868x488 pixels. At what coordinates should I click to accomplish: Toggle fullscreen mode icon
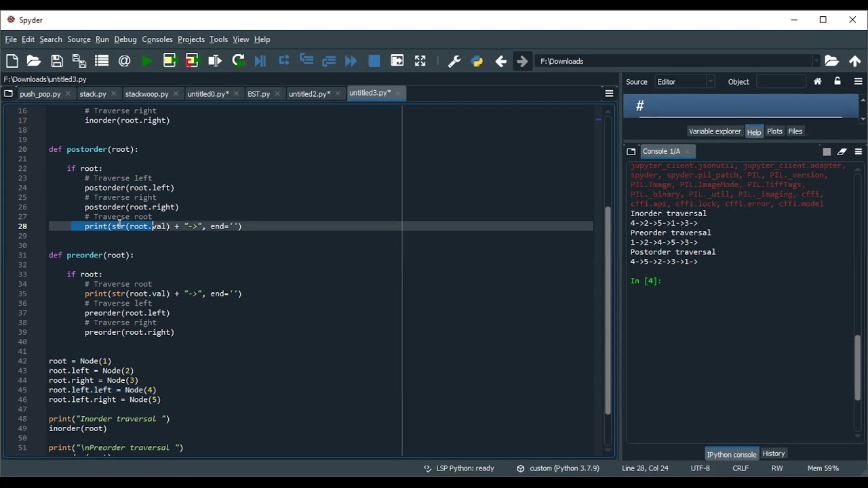click(420, 61)
